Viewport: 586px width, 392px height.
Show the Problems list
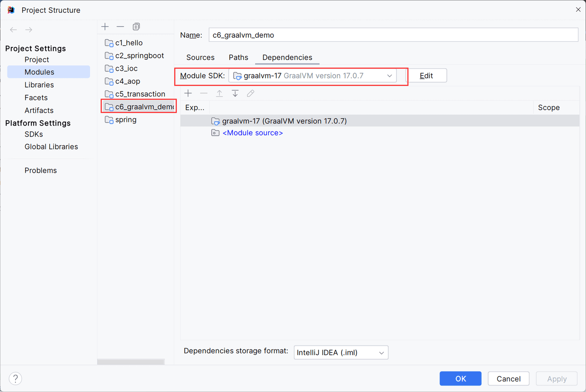point(41,171)
